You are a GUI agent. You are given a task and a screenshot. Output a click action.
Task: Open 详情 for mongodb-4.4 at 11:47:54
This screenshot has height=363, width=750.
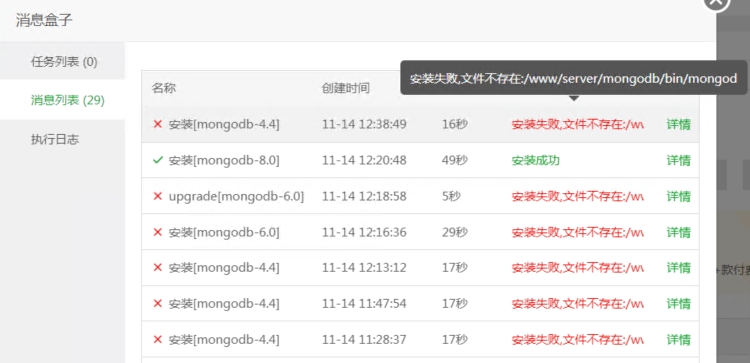[678, 304]
